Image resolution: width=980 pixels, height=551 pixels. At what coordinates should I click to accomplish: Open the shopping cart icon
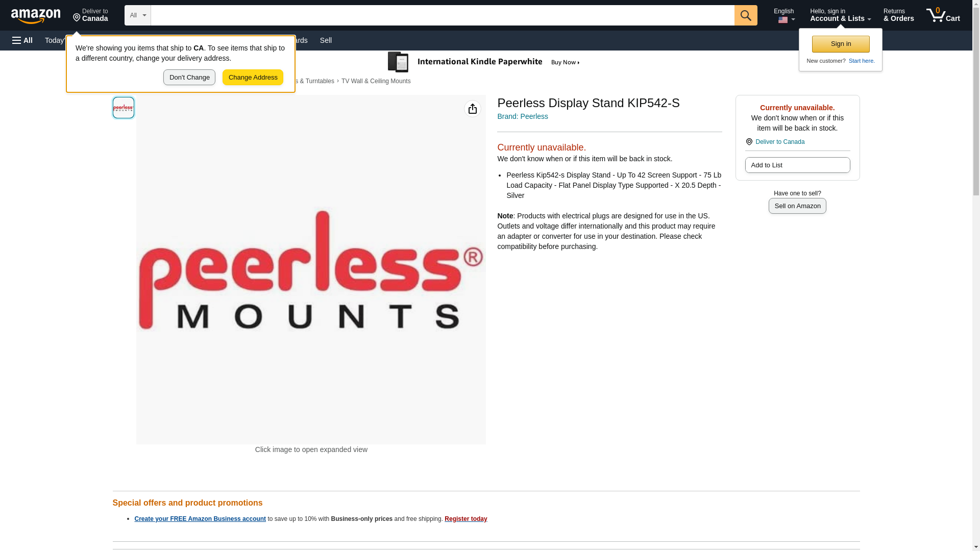[943, 15]
